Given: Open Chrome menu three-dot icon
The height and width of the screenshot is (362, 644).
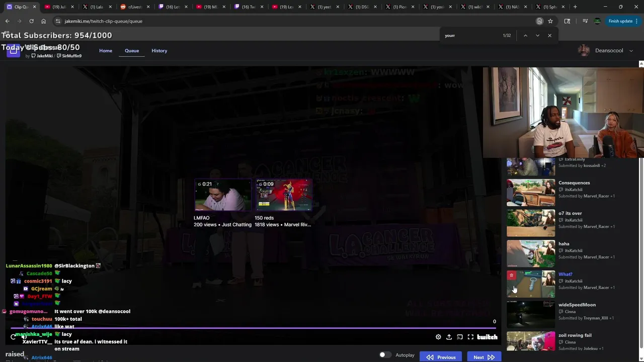Looking at the screenshot, I should pyautogui.click(x=637, y=21).
